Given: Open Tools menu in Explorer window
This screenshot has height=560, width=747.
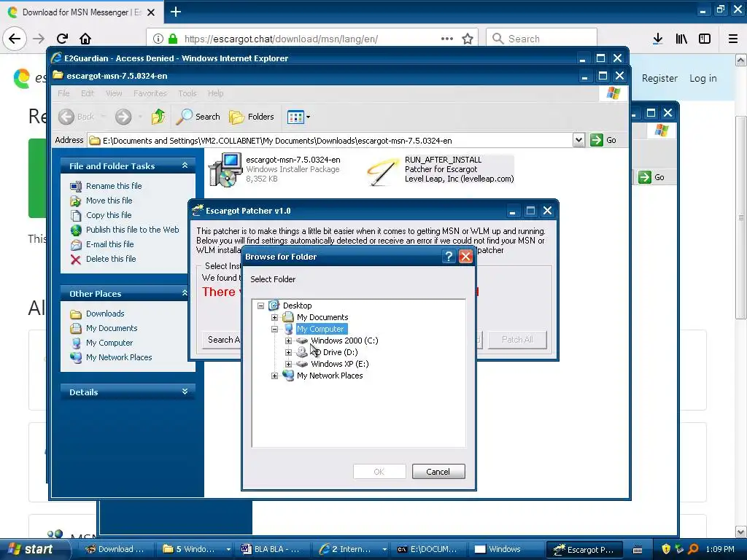Looking at the screenshot, I should point(187,93).
